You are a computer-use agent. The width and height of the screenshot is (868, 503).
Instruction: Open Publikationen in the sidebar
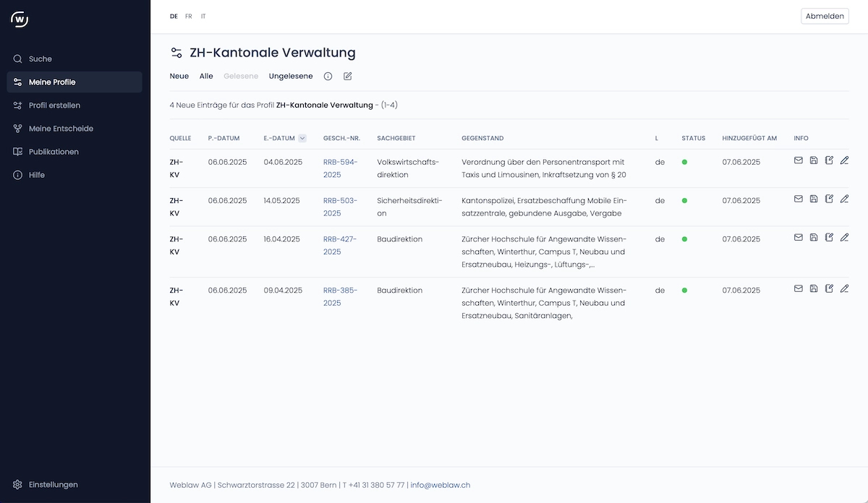pyautogui.click(x=75, y=152)
